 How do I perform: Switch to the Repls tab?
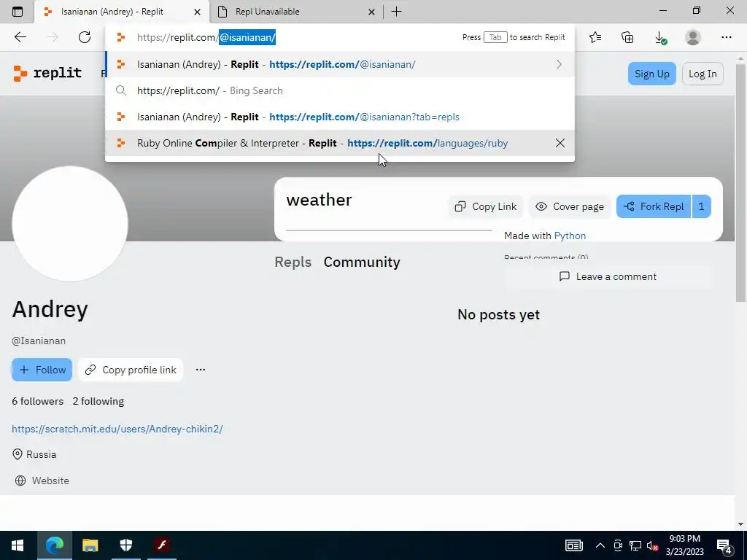click(x=293, y=262)
